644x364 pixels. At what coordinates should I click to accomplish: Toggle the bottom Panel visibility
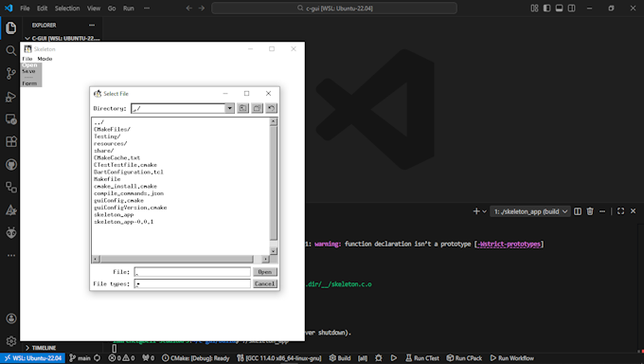click(559, 9)
